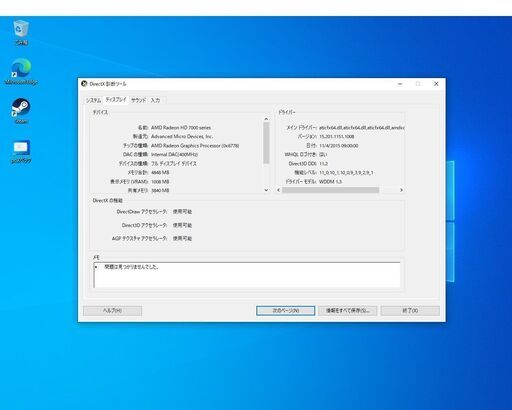Switch to the システム tab
The height and width of the screenshot is (410, 512).
[94, 100]
